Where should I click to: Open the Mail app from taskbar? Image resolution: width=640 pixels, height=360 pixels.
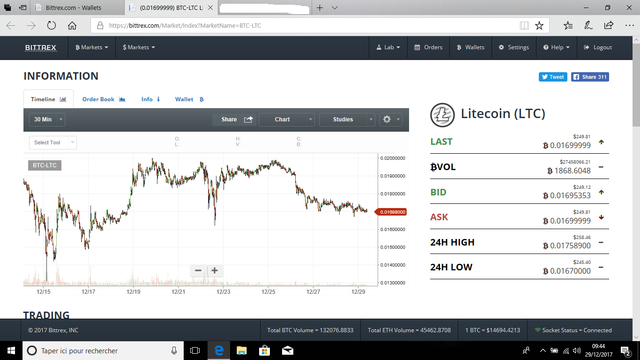pyautogui.click(x=287, y=351)
